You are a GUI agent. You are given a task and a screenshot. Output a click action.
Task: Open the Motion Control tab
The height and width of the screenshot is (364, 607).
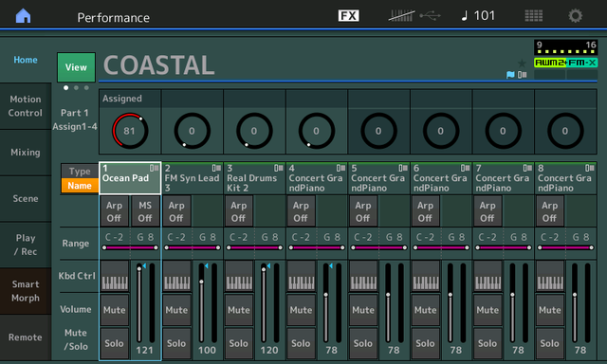26,106
